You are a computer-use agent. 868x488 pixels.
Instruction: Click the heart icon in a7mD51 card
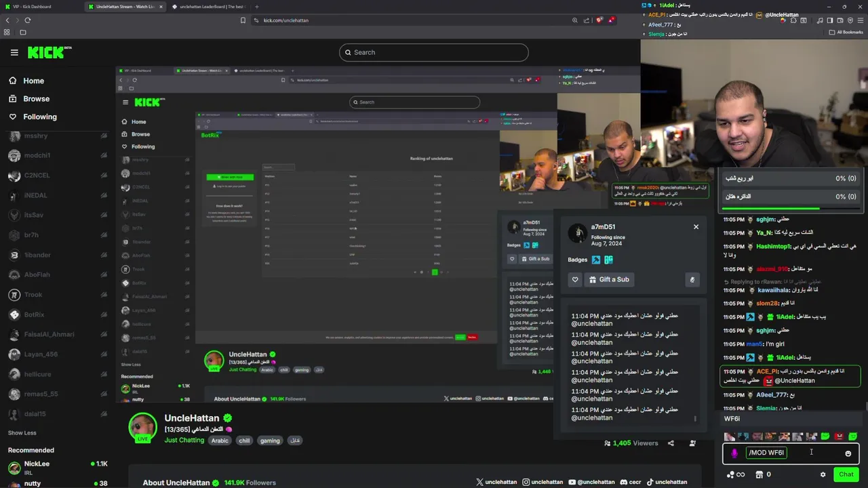pyautogui.click(x=575, y=279)
